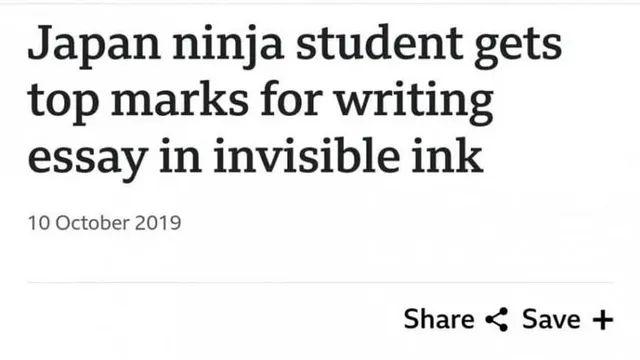Click the word 'in' before invisible
Image resolution: width=640 pixels, height=360 pixels.
pyautogui.click(x=180, y=156)
